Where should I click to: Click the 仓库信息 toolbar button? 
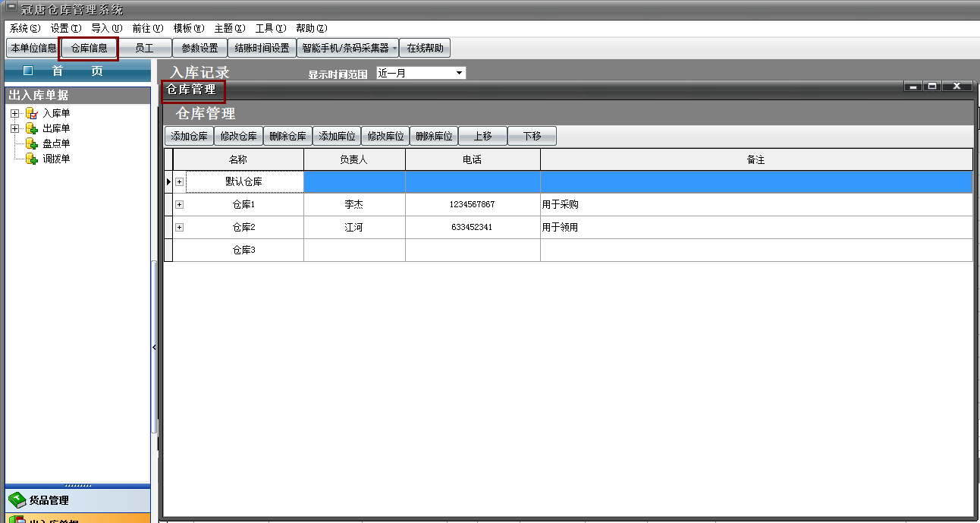(x=89, y=49)
